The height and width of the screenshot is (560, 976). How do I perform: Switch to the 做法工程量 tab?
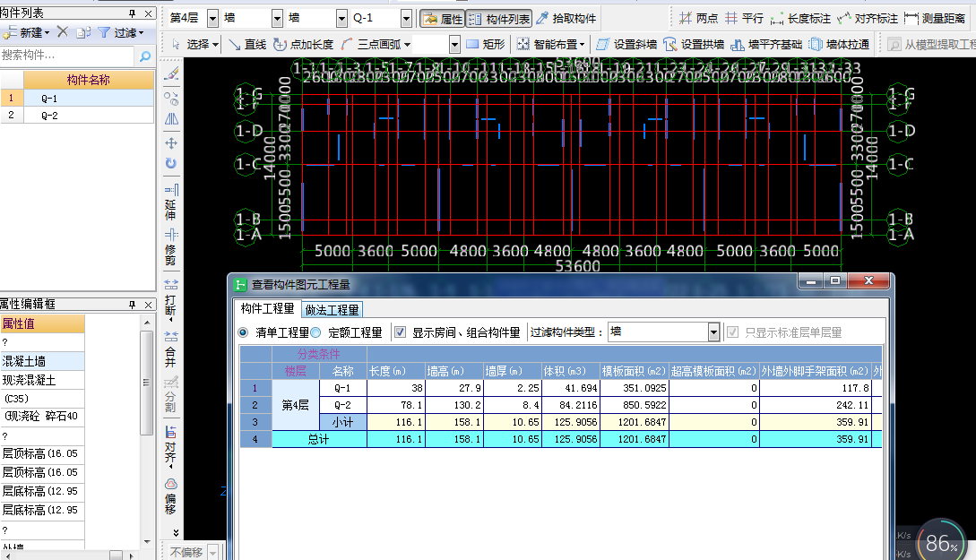[x=332, y=310]
